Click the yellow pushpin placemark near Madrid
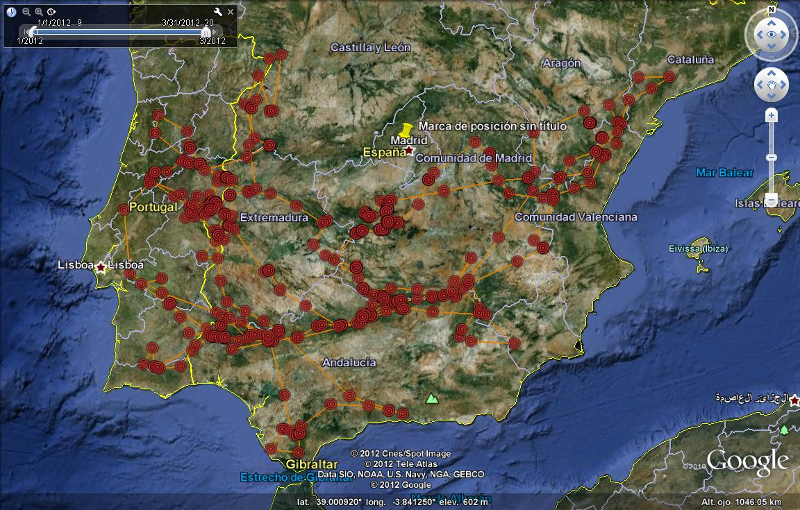This screenshot has height=510, width=800. [404, 131]
